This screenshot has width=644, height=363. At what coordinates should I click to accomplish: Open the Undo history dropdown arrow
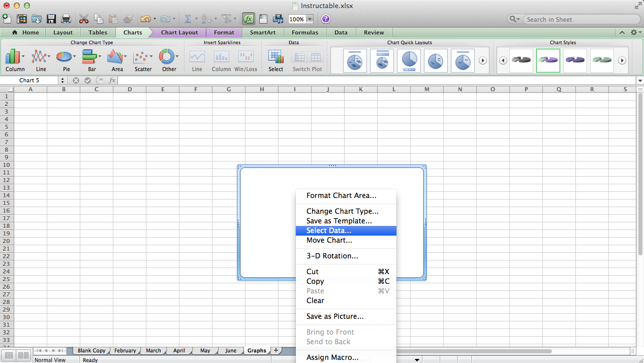(154, 19)
